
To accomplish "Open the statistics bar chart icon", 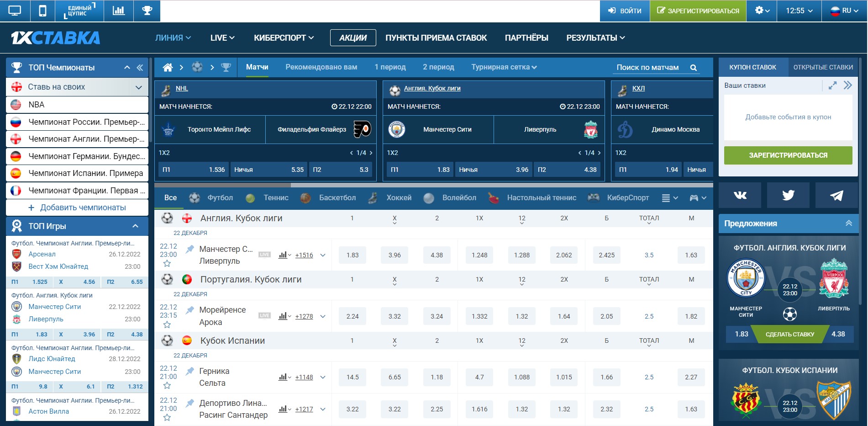I will click(119, 11).
